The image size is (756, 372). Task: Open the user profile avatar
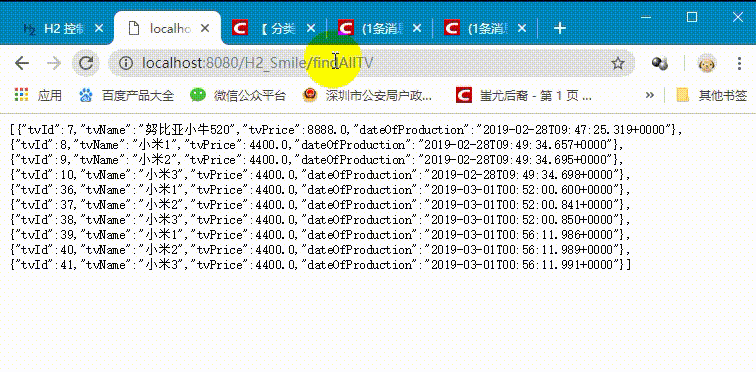point(707,63)
